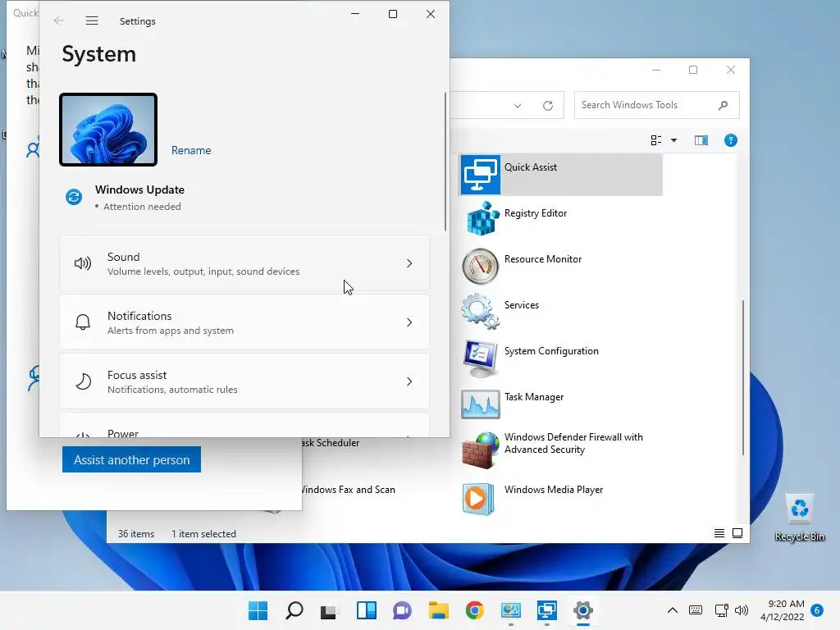This screenshot has width=840, height=630.
Task: Click the Settings window vertical scrollbar
Action: point(445,162)
